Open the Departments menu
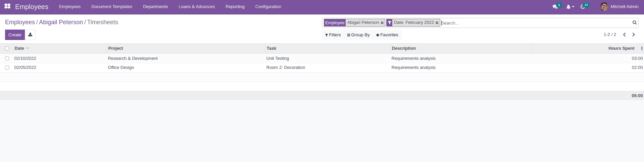644x162 pixels. click(155, 7)
